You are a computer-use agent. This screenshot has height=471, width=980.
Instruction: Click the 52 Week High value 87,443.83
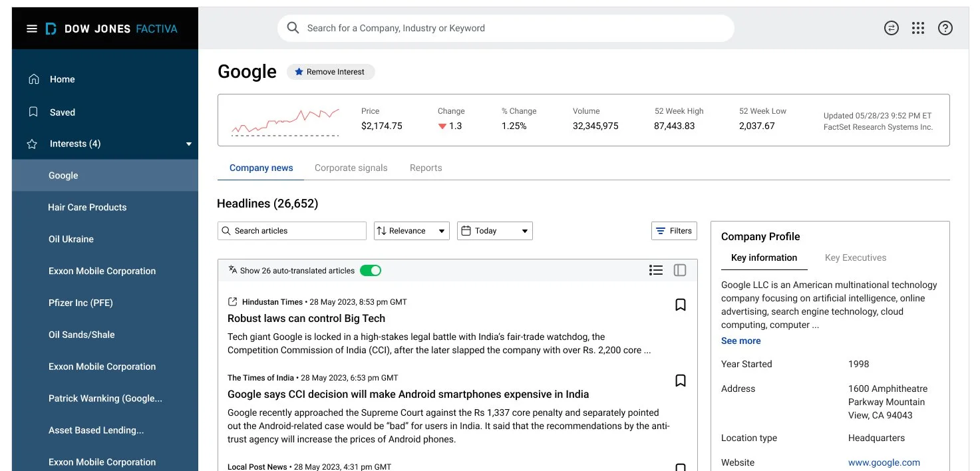click(675, 126)
